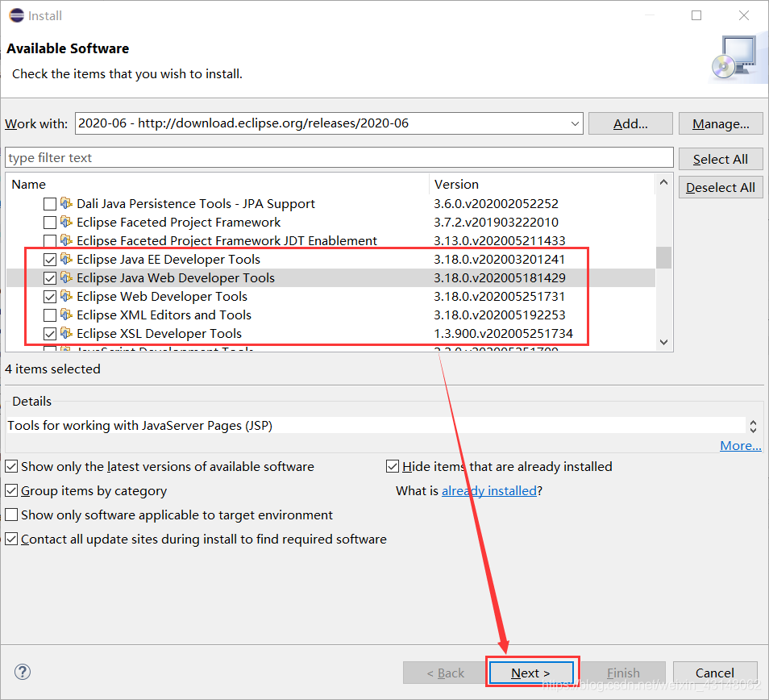Screen dimensions: 769x700
Task: Click the Deselect All button
Action: click(721, 187)
